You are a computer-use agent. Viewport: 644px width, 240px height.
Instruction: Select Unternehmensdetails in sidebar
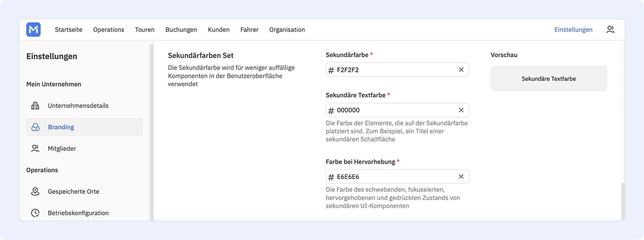coord(84,105)
